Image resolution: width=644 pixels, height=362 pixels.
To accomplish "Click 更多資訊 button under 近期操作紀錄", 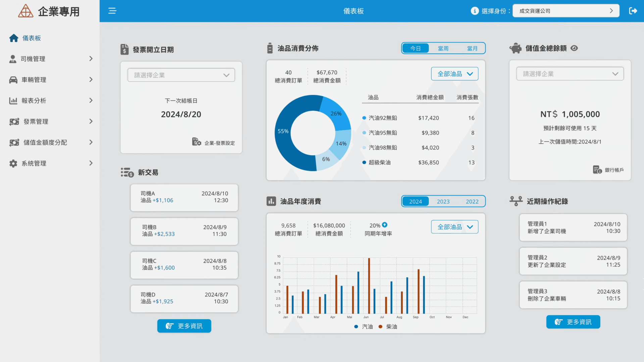I will [573, 322].
